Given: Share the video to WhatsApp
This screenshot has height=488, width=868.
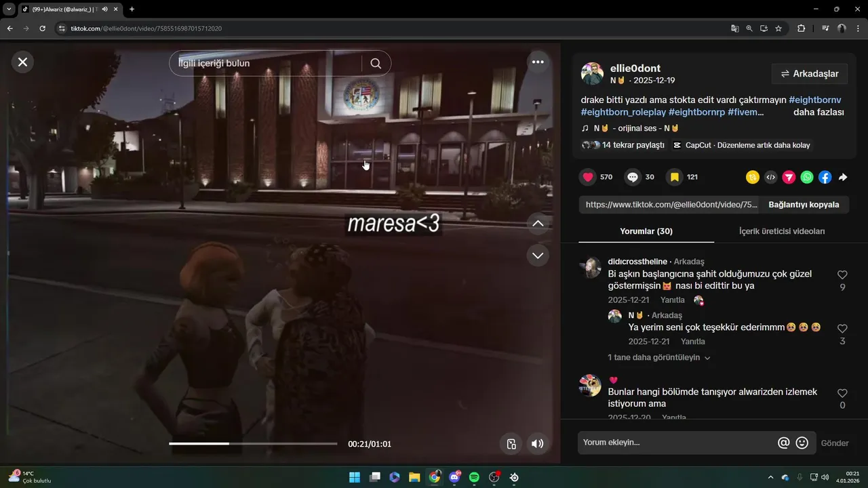Looking at the screenshot, I should pos(807,177).
